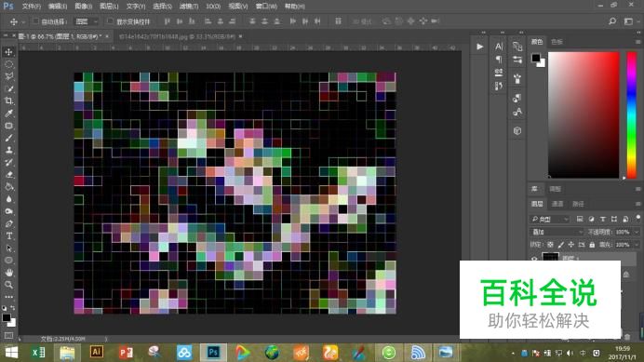Open the layer filter type dropdown
644x362 pixels.
[550, 219]
